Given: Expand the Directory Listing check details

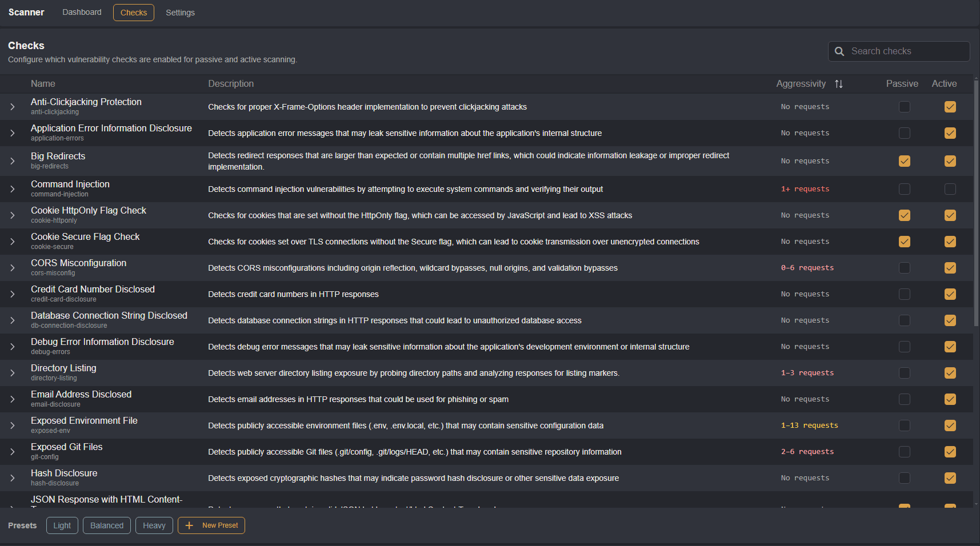Looking at the screenshot, I should click(12, 372).
